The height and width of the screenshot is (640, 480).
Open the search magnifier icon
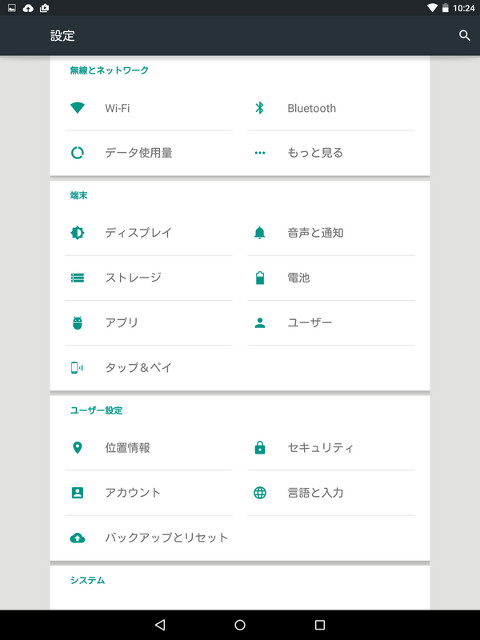point(464,36)
